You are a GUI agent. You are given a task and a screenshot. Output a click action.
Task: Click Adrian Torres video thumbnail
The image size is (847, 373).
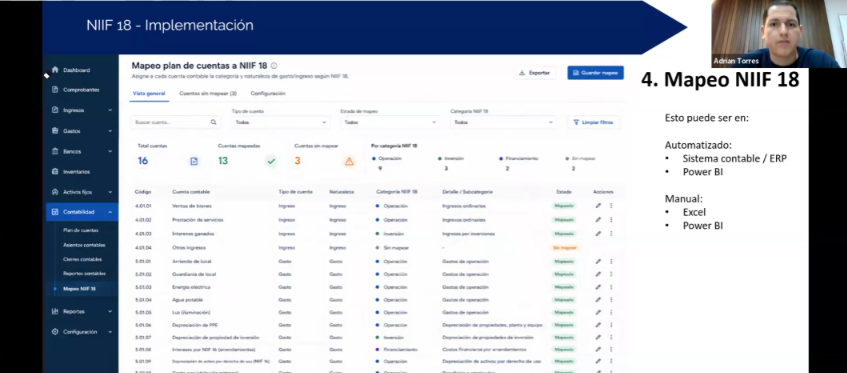778,33
